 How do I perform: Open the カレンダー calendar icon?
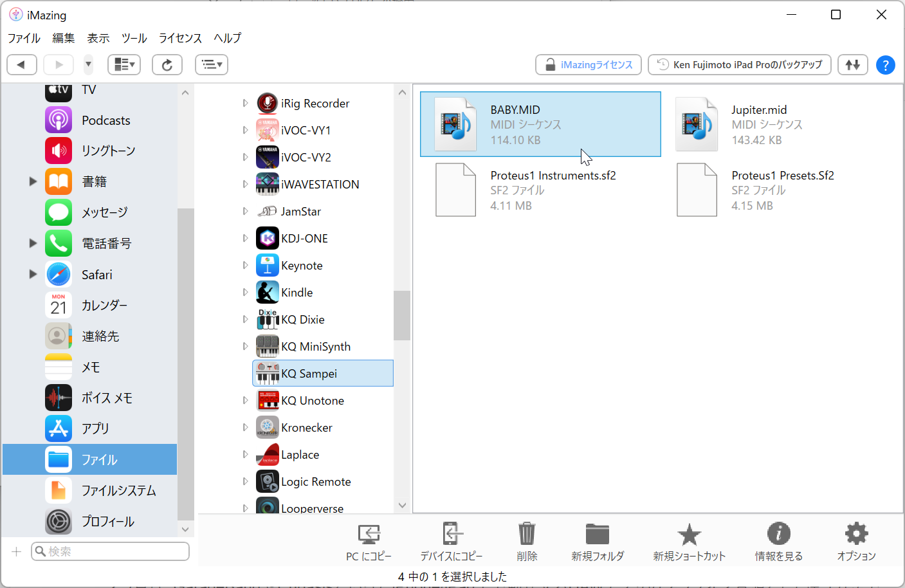[59, 305]
